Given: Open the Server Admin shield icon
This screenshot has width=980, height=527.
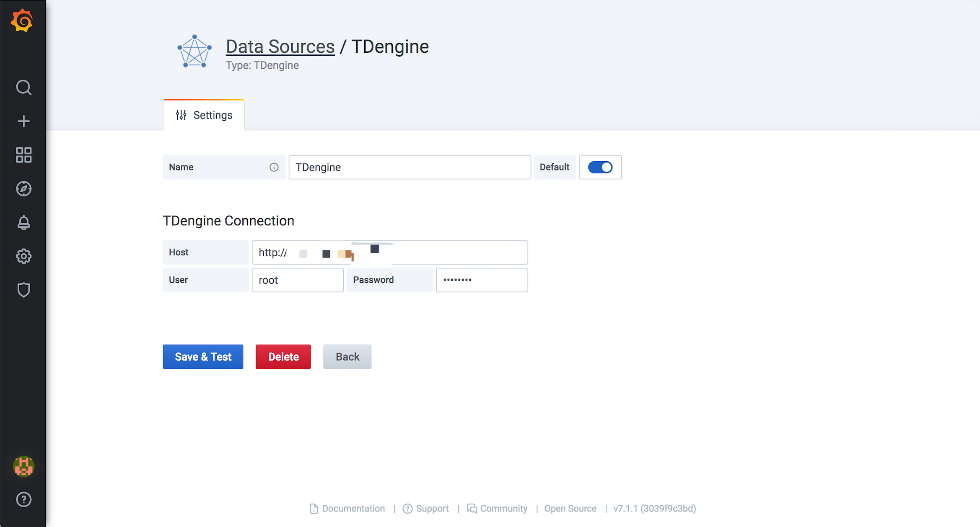Looking at the screenshot, I should click(x=23, y=290).
